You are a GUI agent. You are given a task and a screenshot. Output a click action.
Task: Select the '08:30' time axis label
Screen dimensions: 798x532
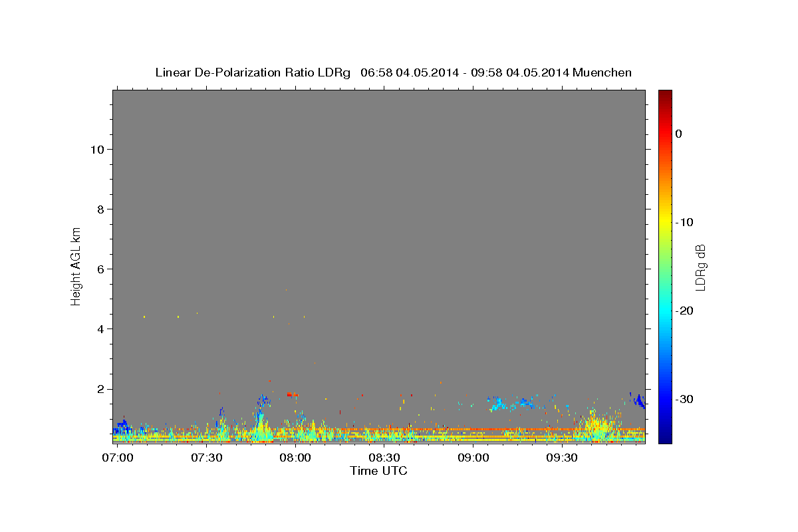(x=384, y=458)
